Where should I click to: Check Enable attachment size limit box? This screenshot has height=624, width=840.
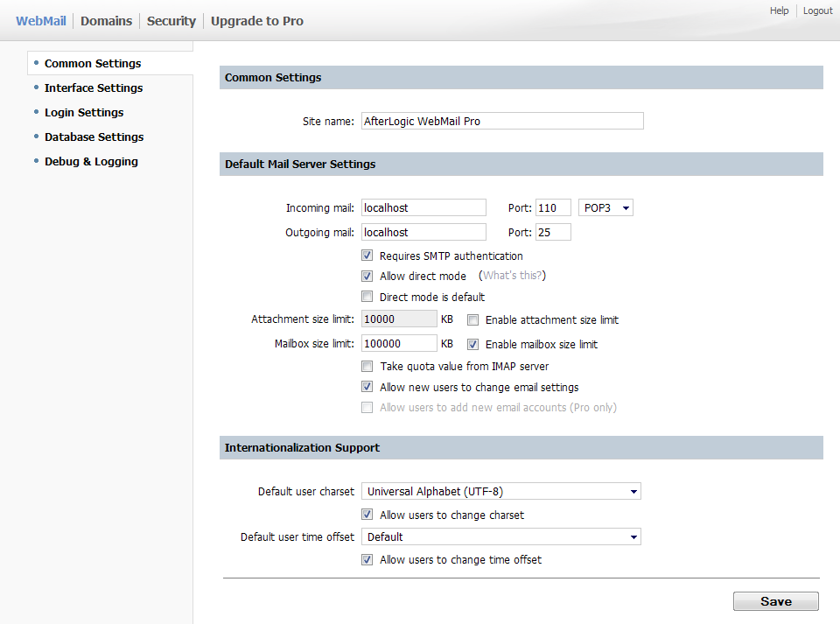click(x=473, y=320)
